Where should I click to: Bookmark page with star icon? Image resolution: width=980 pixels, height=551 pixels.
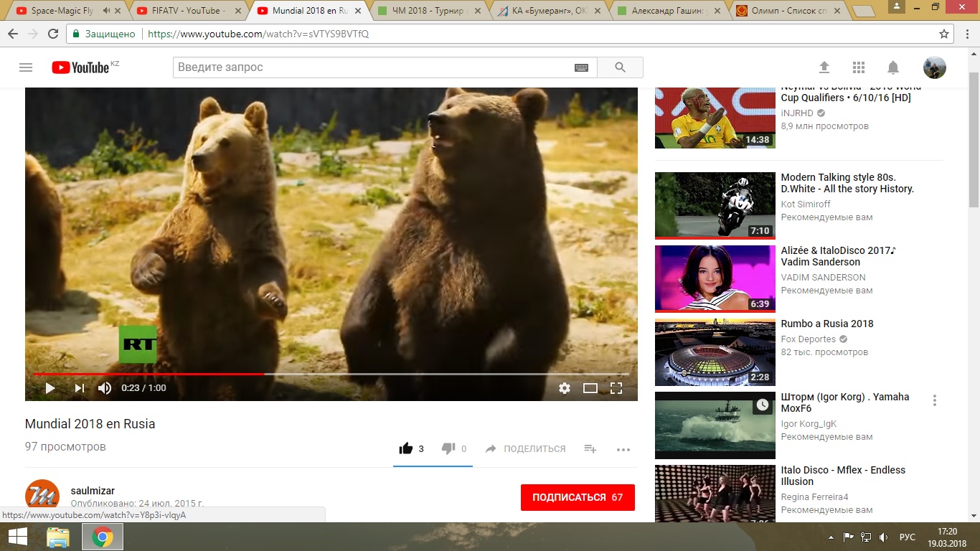tap(944, 34)
